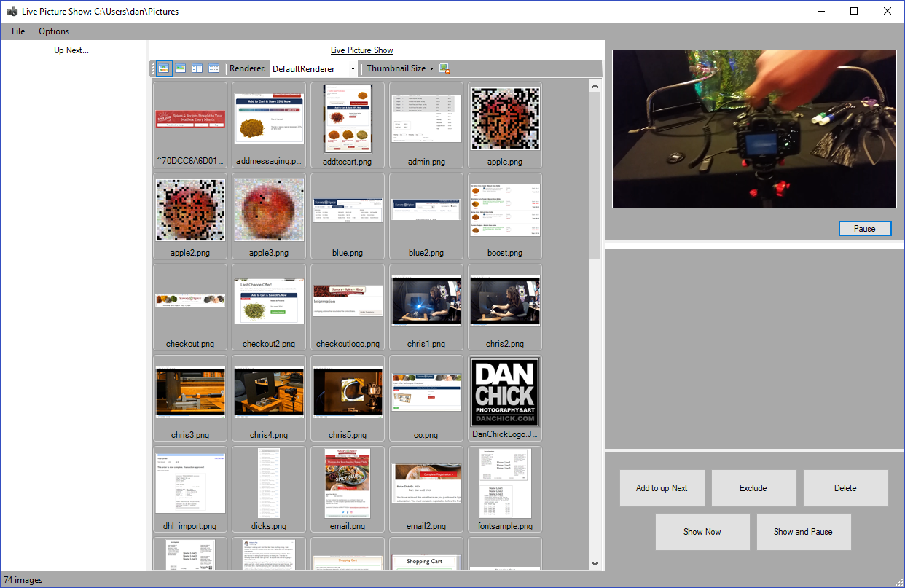
Task: Select the chris1.png thumbnail
Action: pyautogui.click(x=426, y=307)
